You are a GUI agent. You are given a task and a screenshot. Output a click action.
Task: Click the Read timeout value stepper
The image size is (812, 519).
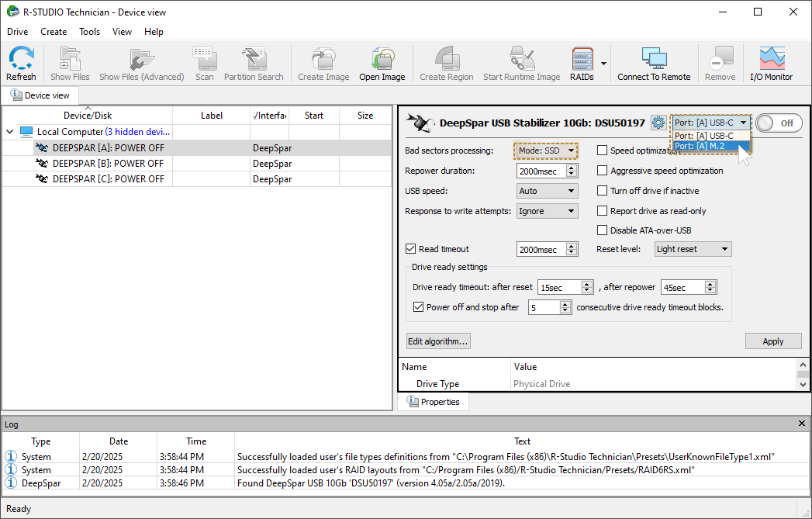tap(572, 249)
